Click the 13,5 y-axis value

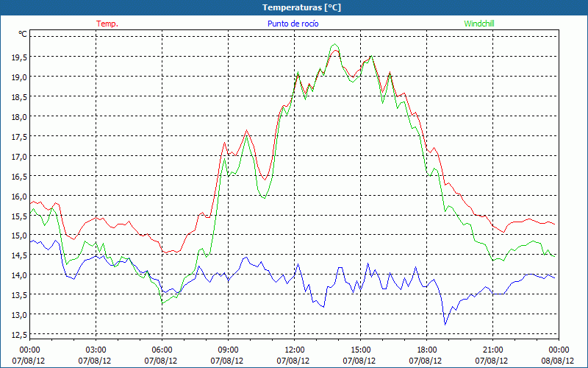(19, 296)
